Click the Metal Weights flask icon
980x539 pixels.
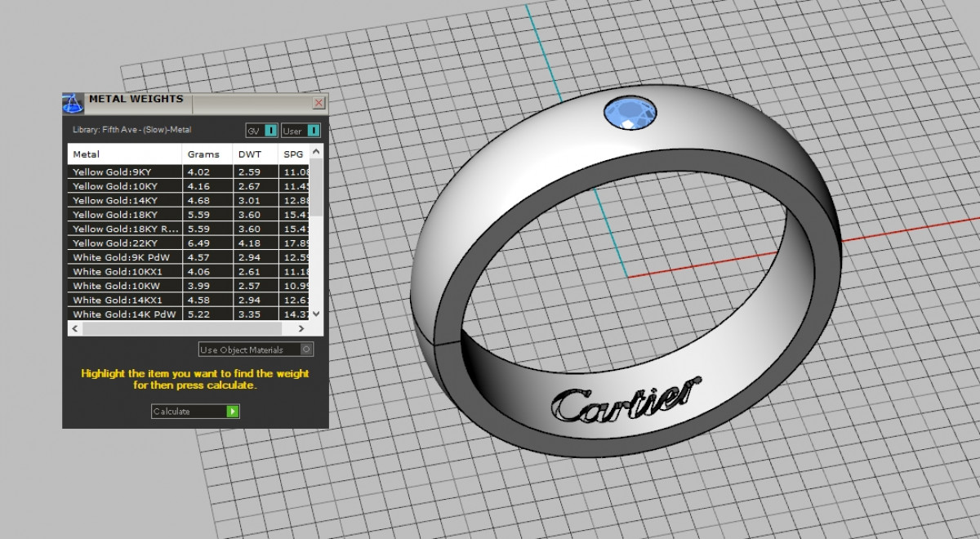pyautogui.click(x=73, y=102)
